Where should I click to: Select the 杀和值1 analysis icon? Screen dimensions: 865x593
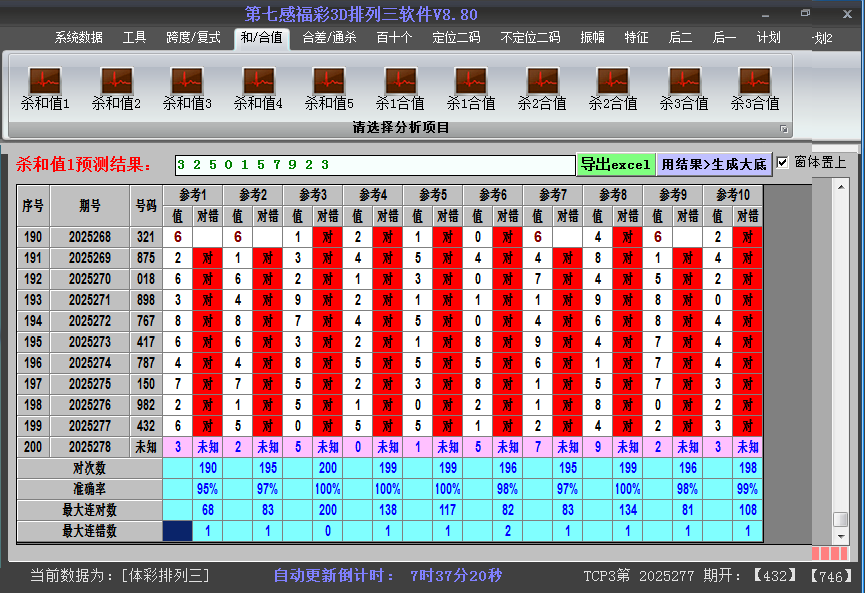(44, 88)
